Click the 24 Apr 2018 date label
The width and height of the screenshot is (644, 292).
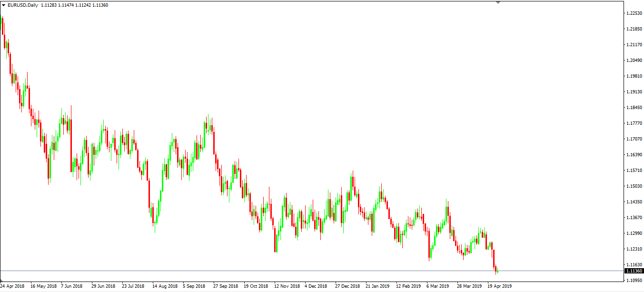click(x=12, y=286)
